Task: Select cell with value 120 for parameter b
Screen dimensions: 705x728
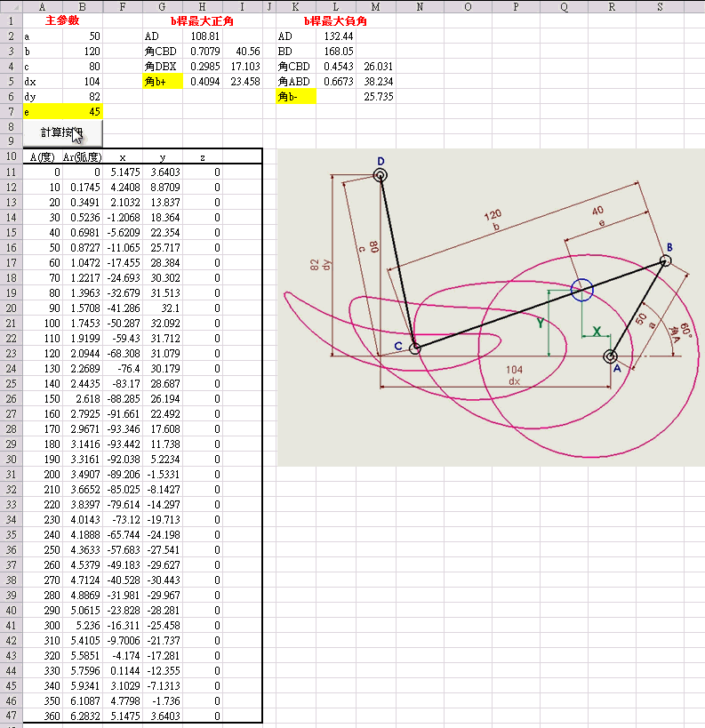Action: point(82,51)
